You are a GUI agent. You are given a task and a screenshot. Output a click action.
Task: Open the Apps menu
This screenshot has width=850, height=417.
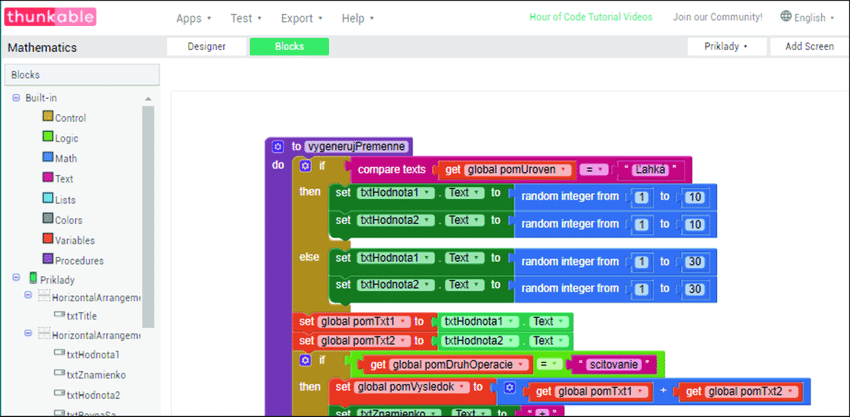194,18
